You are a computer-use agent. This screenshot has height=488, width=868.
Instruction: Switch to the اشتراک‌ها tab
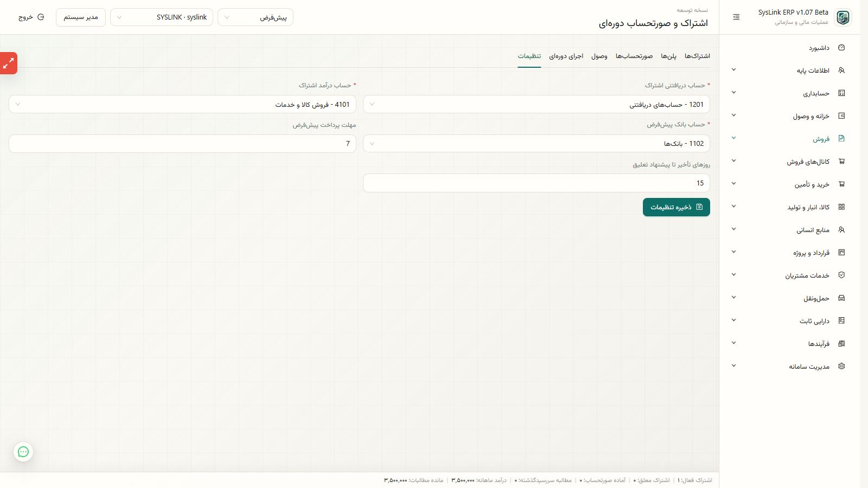pos(697,56)
